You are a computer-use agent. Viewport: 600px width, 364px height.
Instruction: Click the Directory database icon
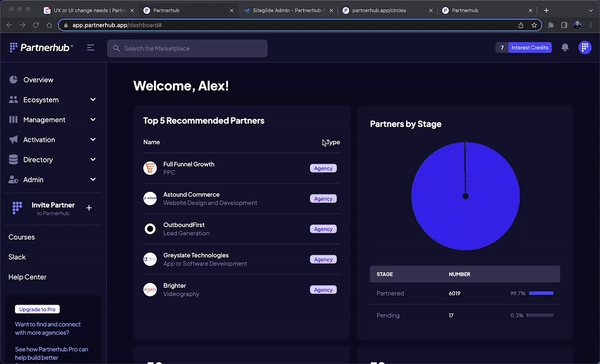(x=13, y=159)
